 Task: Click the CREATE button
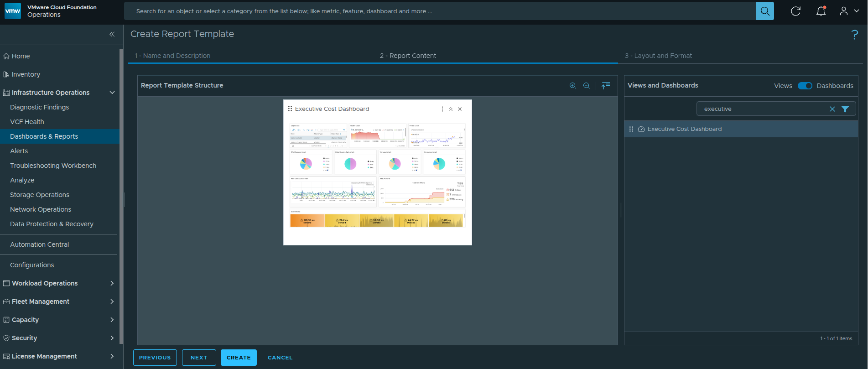pyautogui.click(x=239, y=358)
